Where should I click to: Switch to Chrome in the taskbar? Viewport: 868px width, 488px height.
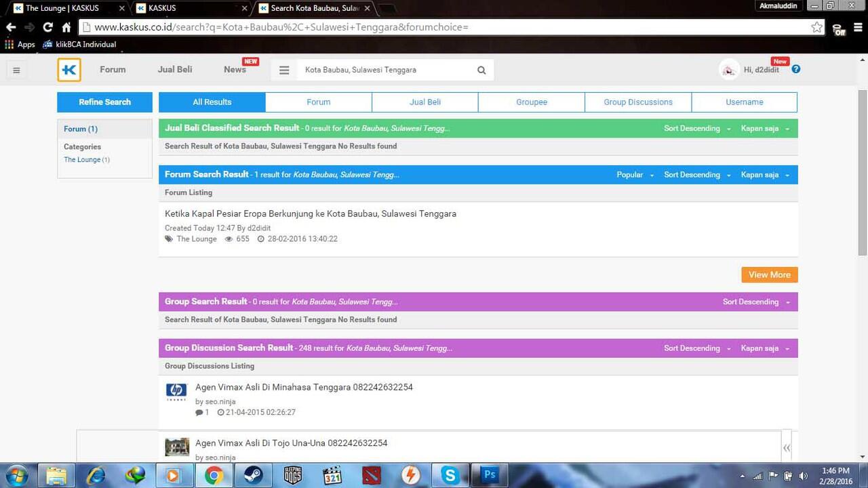point(214,475)
